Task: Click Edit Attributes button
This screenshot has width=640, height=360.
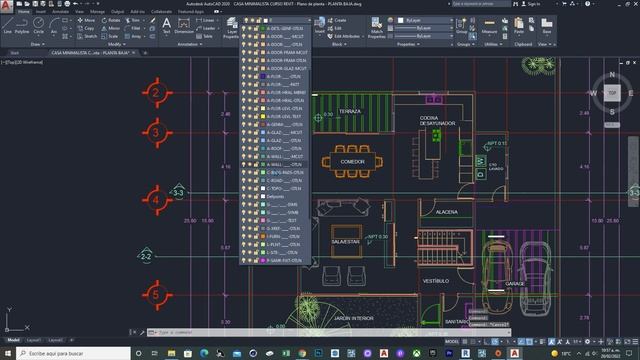Action: tap(345, 36)
